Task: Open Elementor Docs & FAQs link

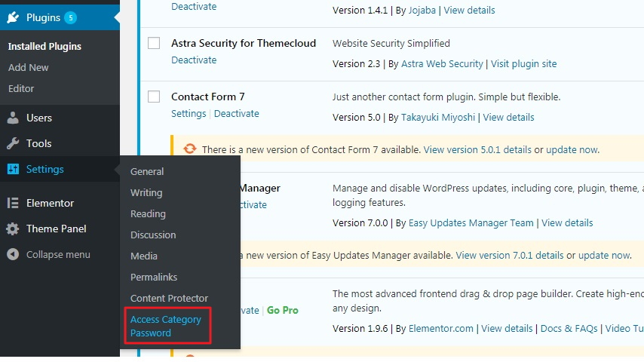Action: click(x=569, y=328)
